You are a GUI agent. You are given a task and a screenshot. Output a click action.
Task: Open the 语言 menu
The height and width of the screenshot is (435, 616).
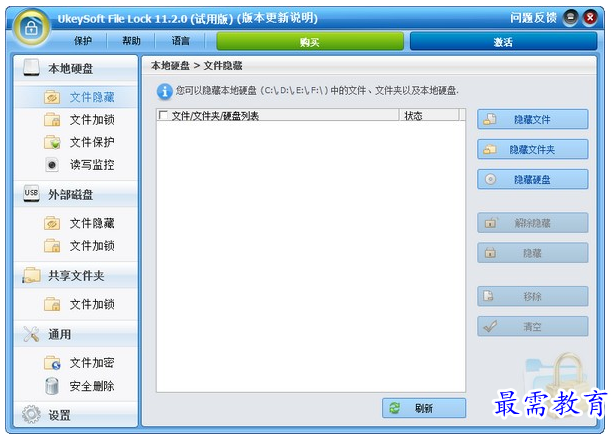[x=181, y=41]
